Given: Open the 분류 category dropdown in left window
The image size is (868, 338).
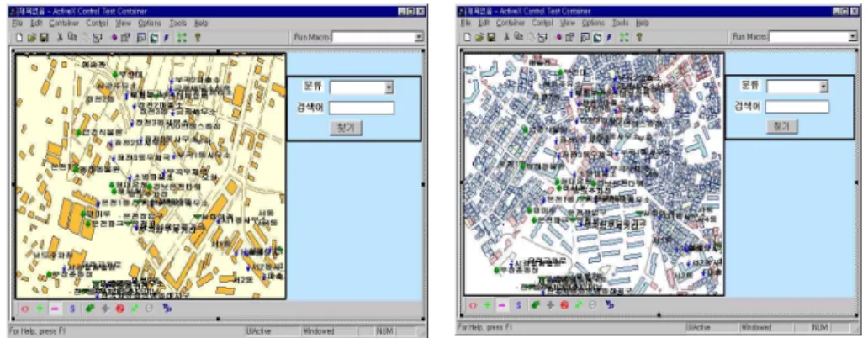Looking at the screenshot, I should coord(389,87).
